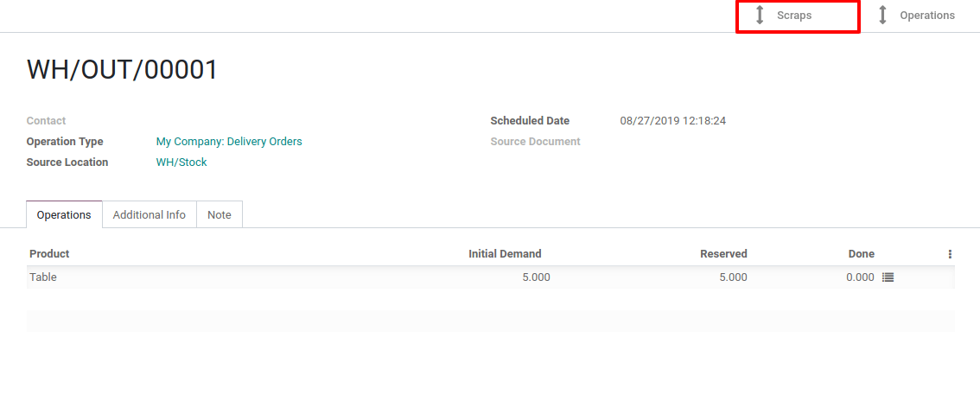Open the Scraps stat button

coord(798,16)
